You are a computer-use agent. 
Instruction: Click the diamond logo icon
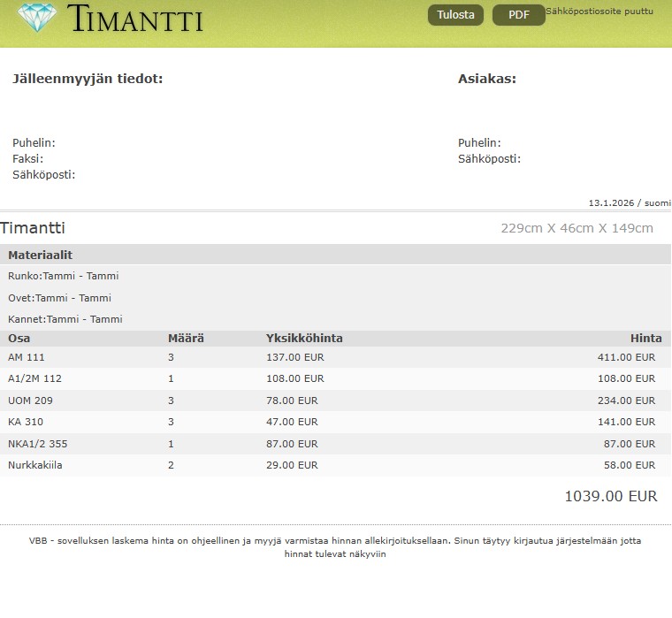pos(35,17)
